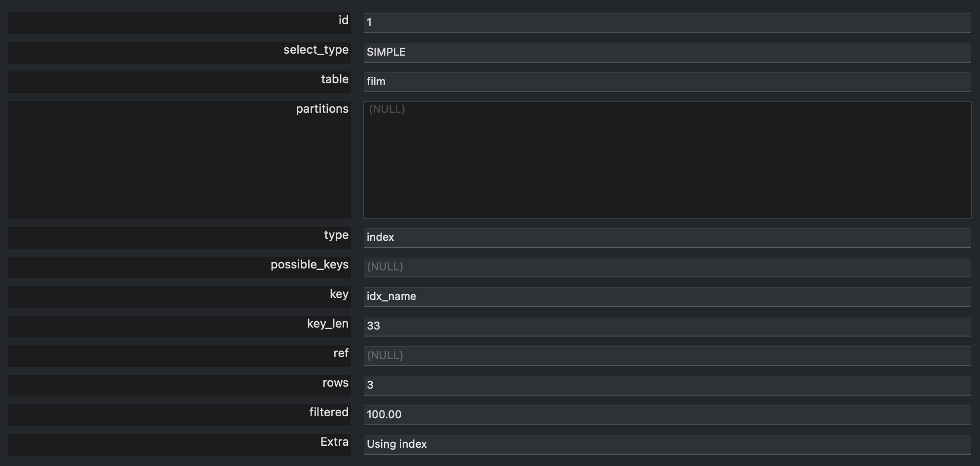Focus the Extra field showing Using index

(666, 444)
